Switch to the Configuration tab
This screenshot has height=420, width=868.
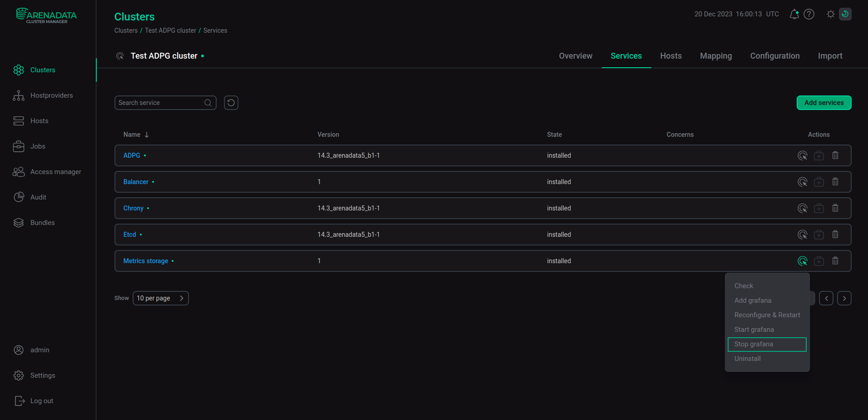coord(775,56)
